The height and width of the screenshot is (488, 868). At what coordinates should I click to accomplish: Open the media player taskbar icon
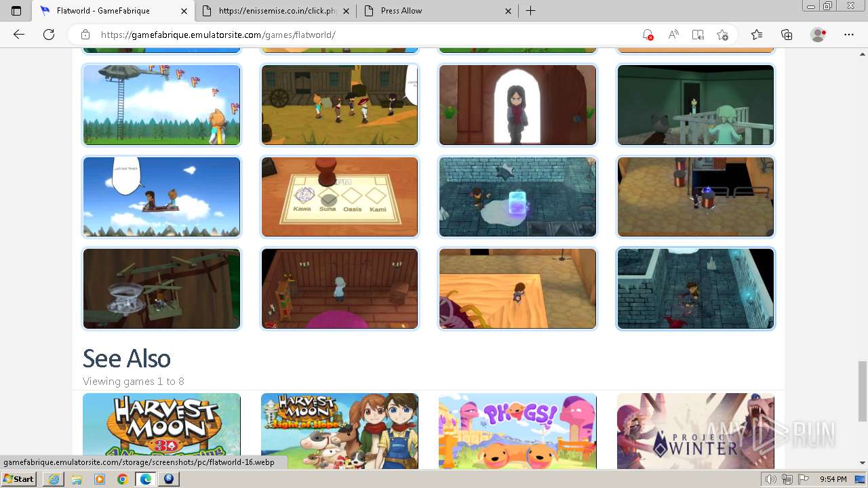tap(100, 479)
